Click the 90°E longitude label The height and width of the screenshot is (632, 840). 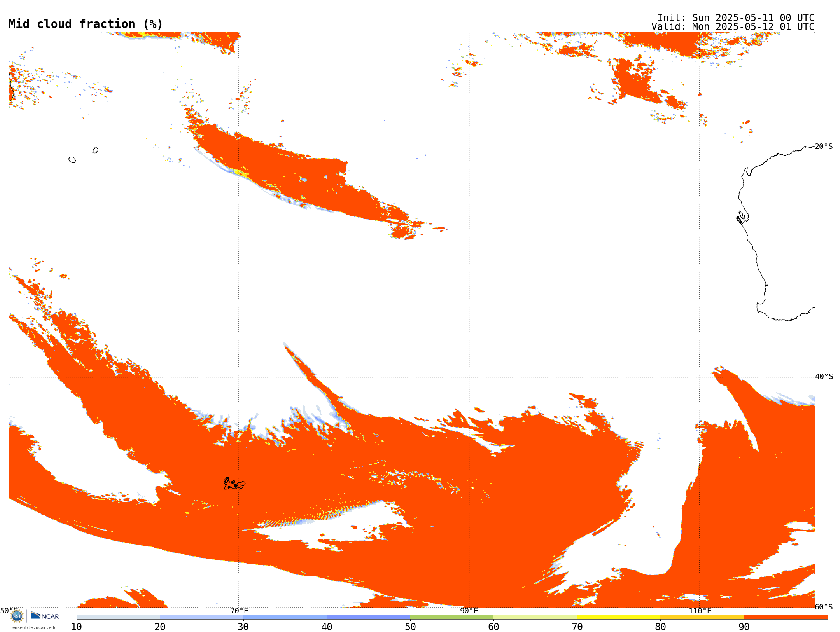pos(469,611)
